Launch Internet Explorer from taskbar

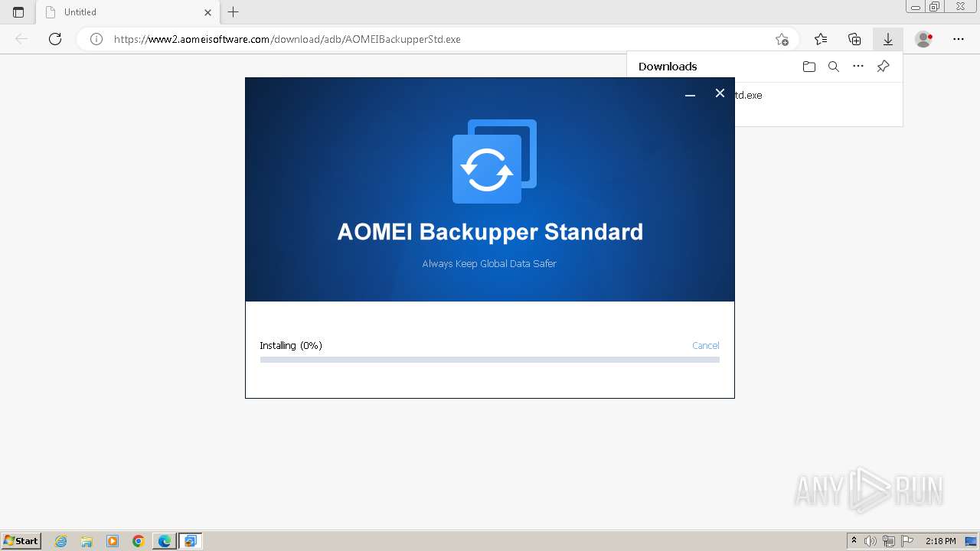click(x=60, y=541)
